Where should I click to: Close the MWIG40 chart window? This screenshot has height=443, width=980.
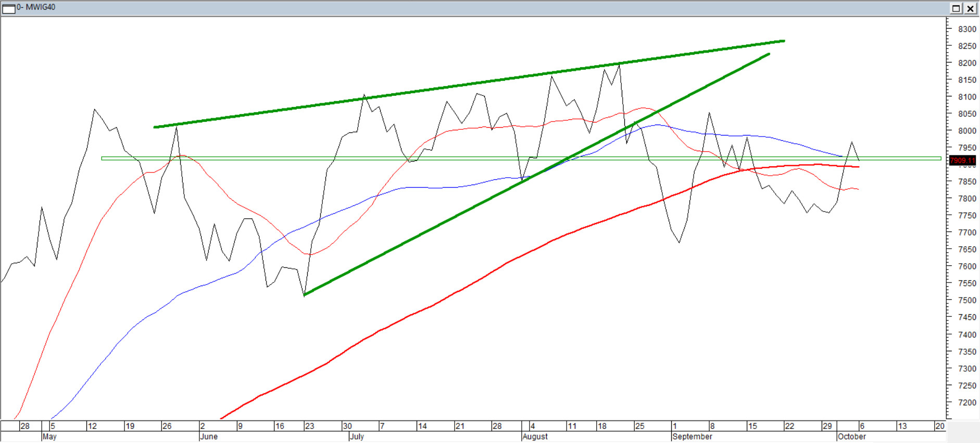coord(971,8)
